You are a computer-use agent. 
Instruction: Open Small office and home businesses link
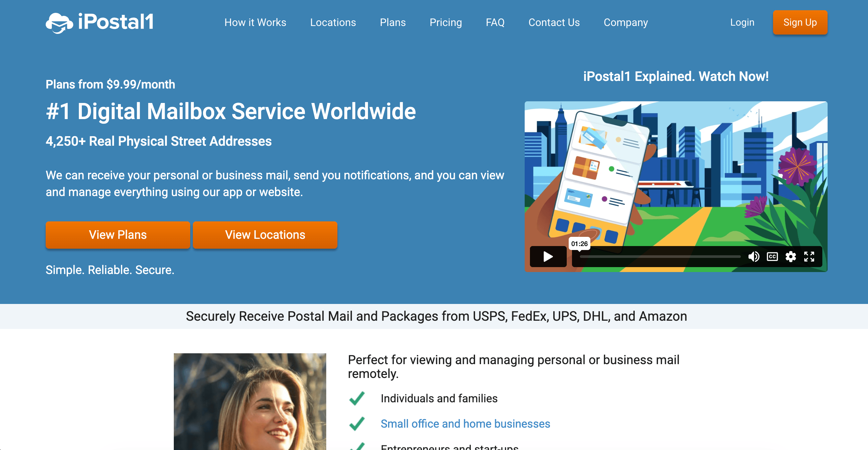click(x=465, y=424)
